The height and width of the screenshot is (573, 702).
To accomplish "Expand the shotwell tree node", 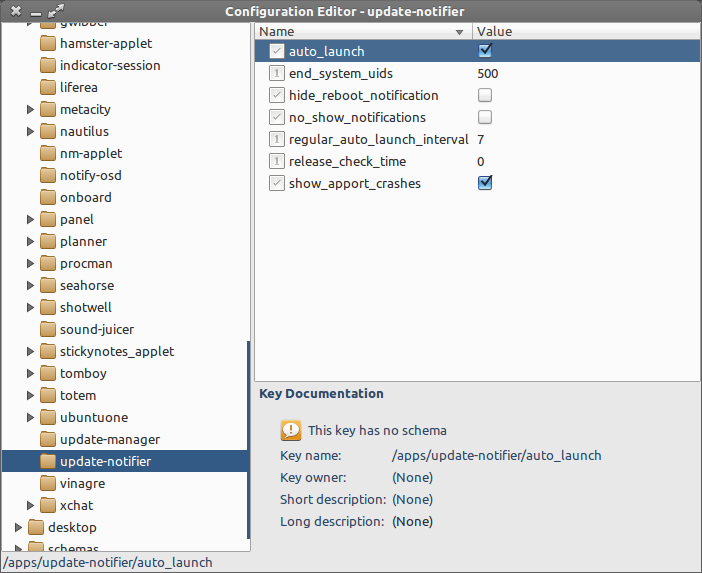I will pos(30,307).
